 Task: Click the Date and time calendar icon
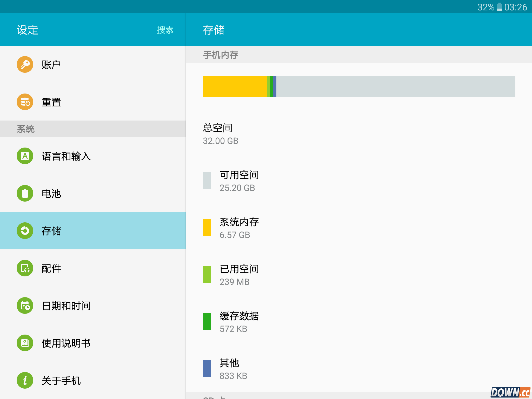[25, 305]
